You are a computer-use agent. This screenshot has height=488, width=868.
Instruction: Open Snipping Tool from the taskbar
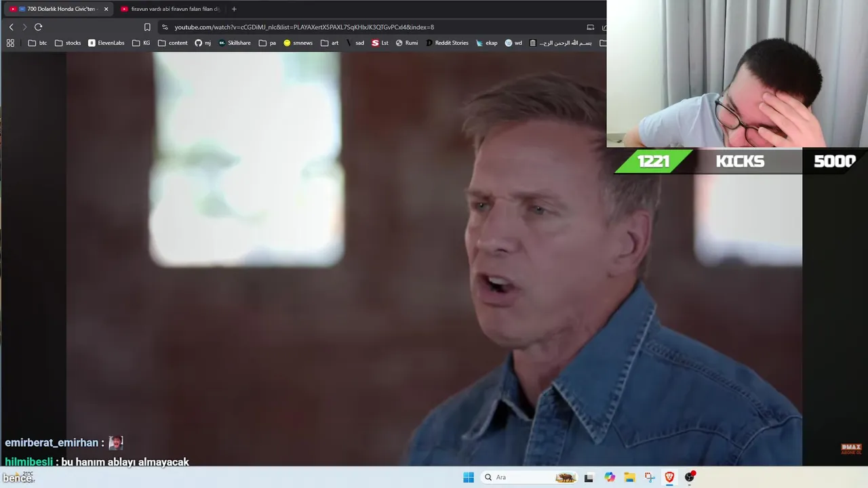pyautogui.click(x=650, y=477)
